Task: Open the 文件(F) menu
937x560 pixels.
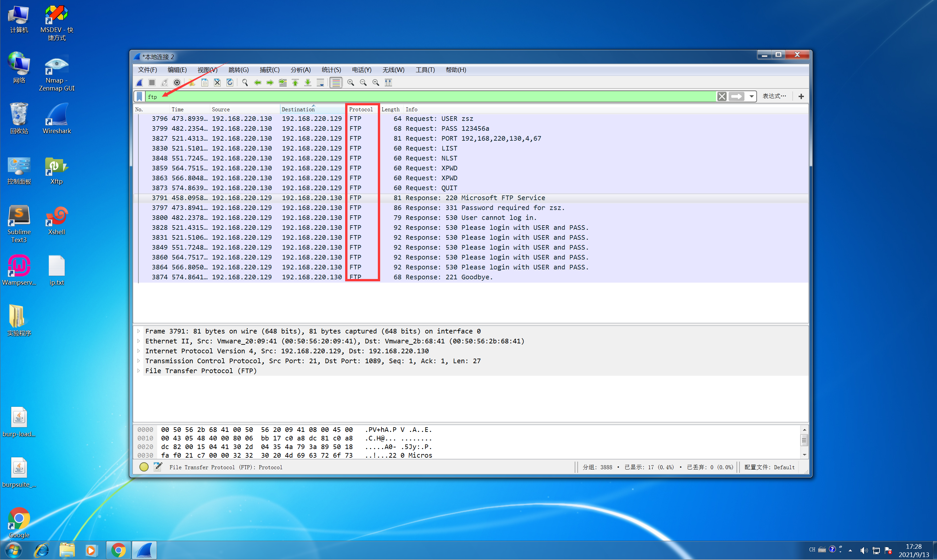Action: (x=147, y=70)
